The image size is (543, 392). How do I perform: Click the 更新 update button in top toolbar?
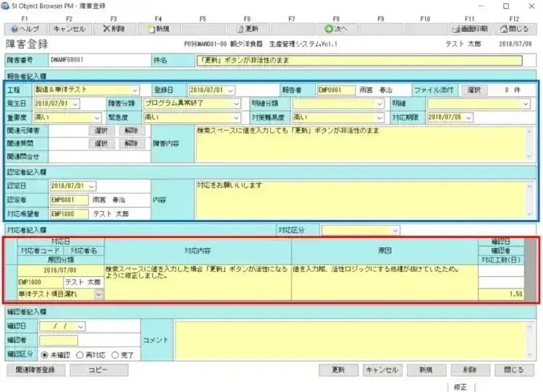click(247, 29)
